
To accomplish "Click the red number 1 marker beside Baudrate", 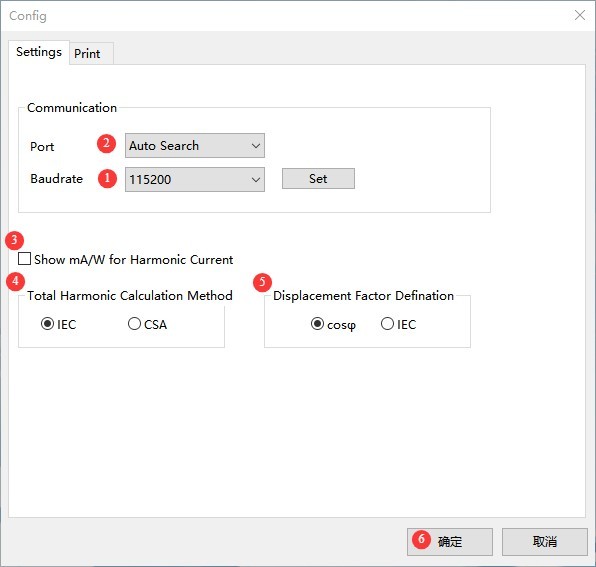I will click(x=107, y=178).
